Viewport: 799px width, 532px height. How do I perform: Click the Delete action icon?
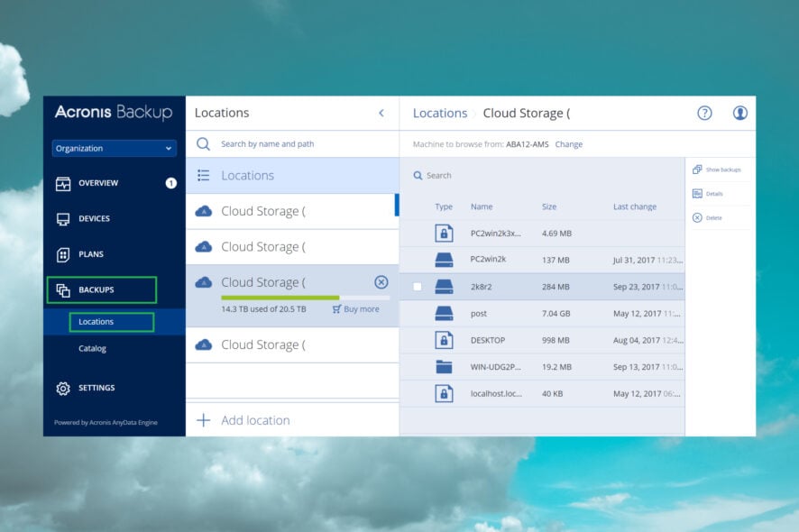click(x=697, y=217)
